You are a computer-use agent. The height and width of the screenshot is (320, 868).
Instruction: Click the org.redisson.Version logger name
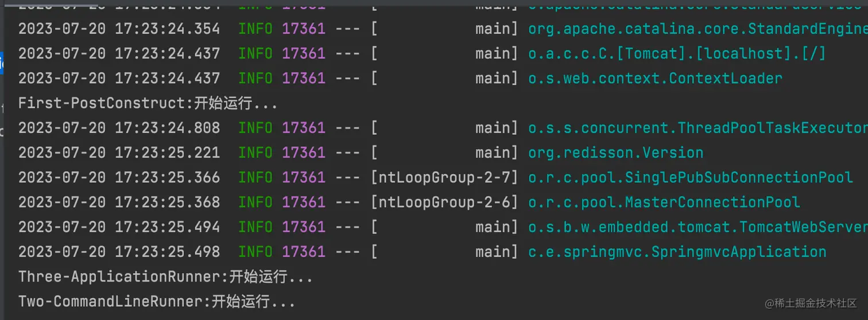[615, 153]
